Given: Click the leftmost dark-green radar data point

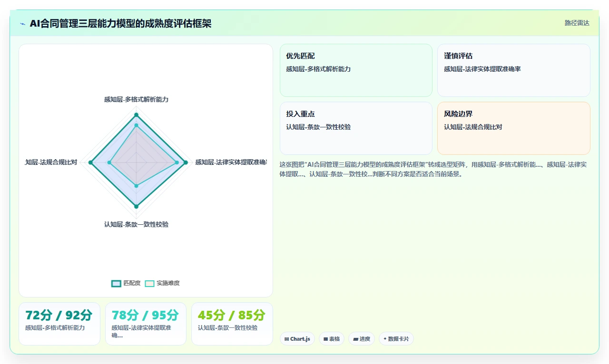Looking at the screenshot, I should point(90,163).
